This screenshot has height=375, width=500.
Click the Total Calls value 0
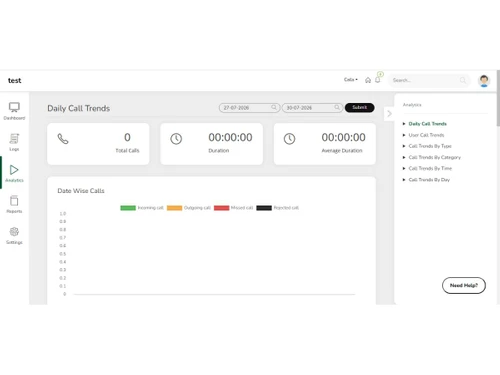(x=127, y=137)
